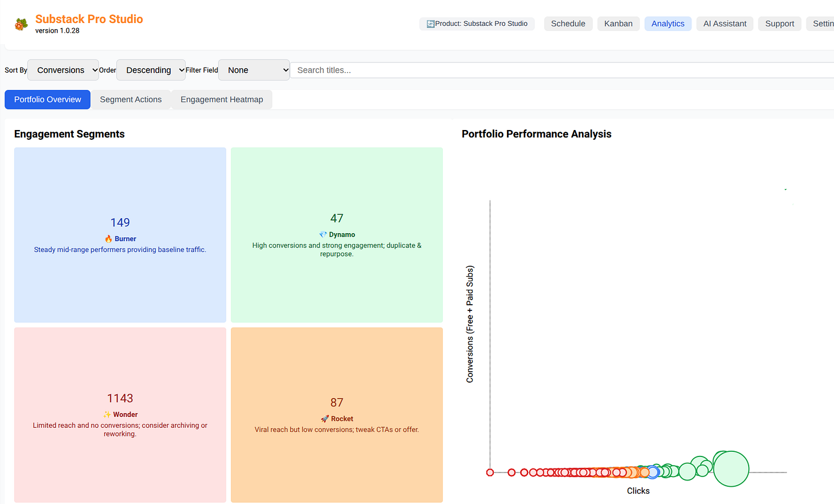The height and width of the screenshot is (504, 834).
Task: Click the Wonder description about limited reach
Action: (x=120, y=430)
